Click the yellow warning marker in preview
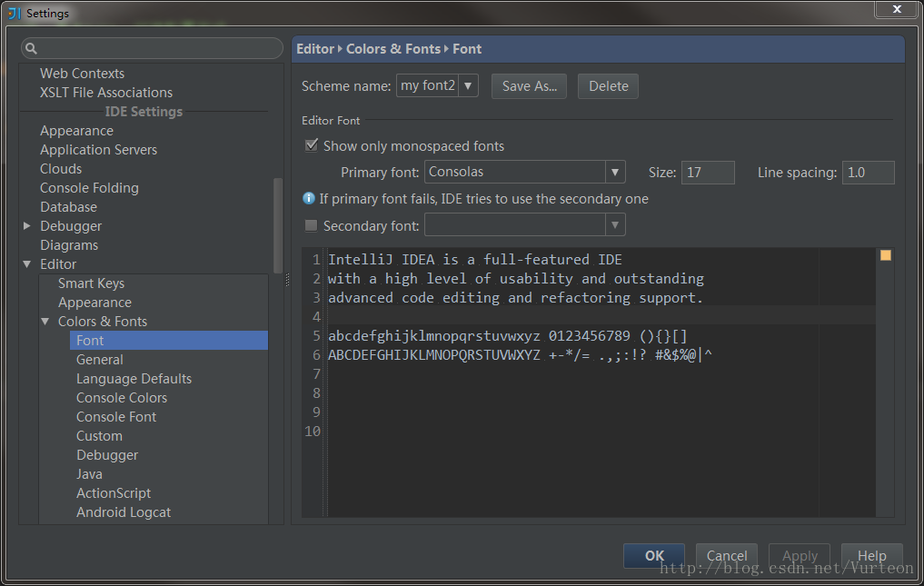This screenshot has height=586, width=924. 885,255
